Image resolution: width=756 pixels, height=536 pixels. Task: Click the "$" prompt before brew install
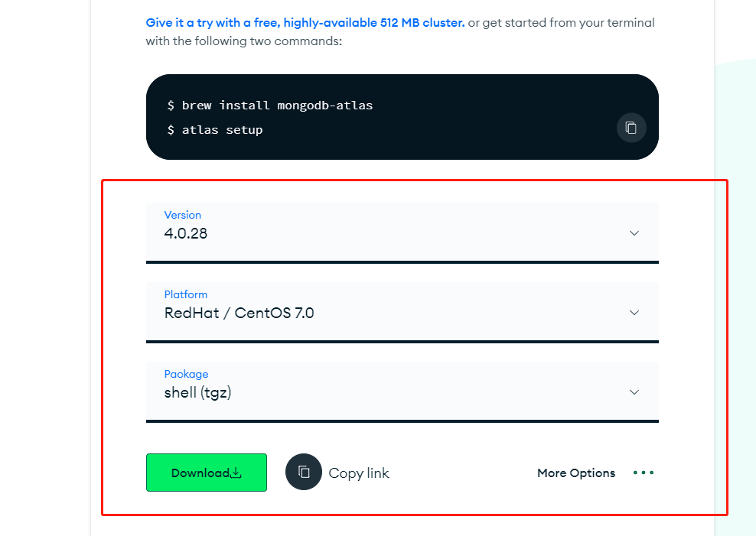[171, 106]
